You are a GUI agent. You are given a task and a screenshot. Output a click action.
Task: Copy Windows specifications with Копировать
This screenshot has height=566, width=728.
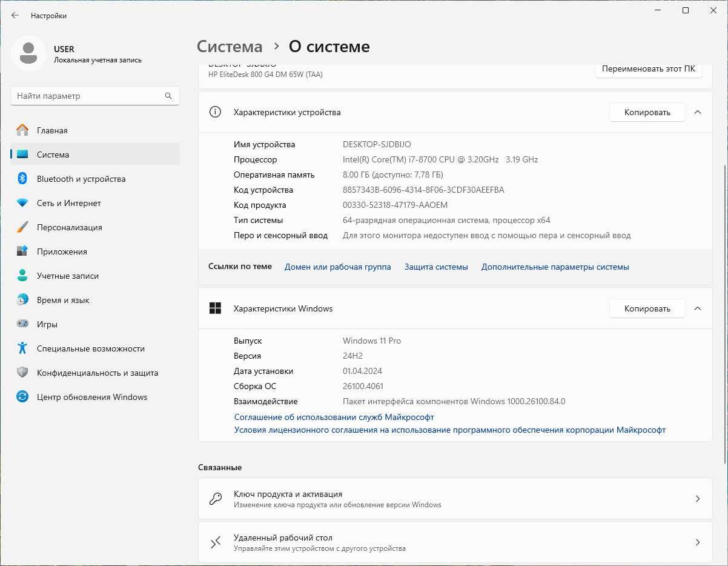pyautogui.click(x=647, y=308)
